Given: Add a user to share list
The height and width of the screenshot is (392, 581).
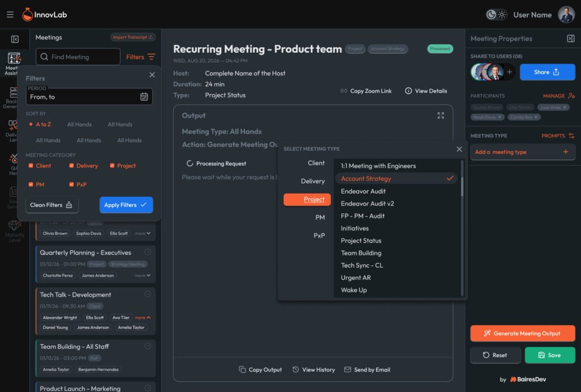Looking at the screenshot, I should tap(510, 72).
